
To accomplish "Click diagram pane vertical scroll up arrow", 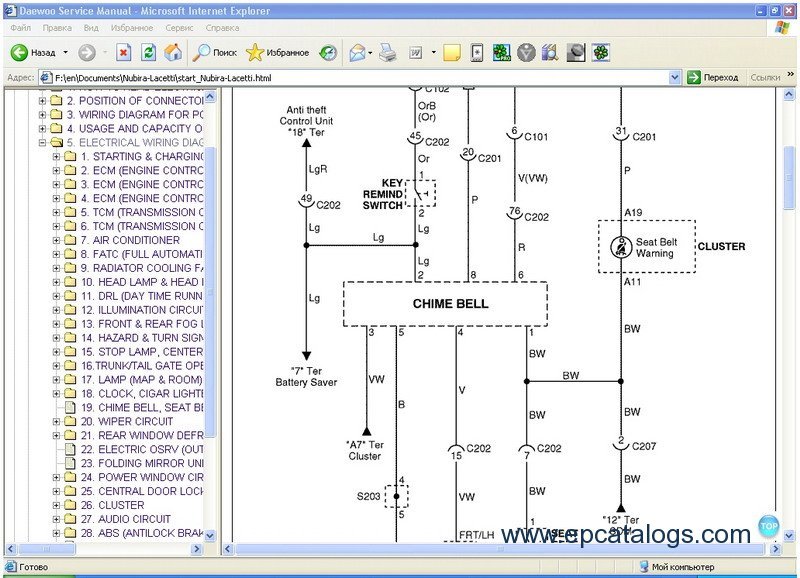I will point(789,94).
